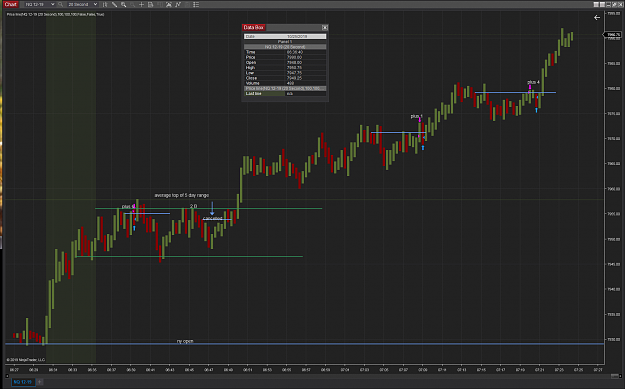Toggle the Data Box toolbar icon

click(151, 4)
